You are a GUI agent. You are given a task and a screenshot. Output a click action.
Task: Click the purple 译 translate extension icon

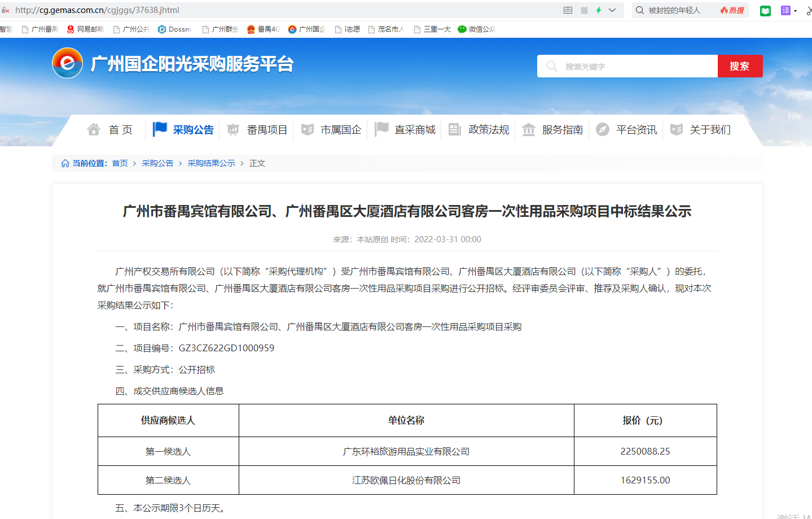(x=785, y=10)
